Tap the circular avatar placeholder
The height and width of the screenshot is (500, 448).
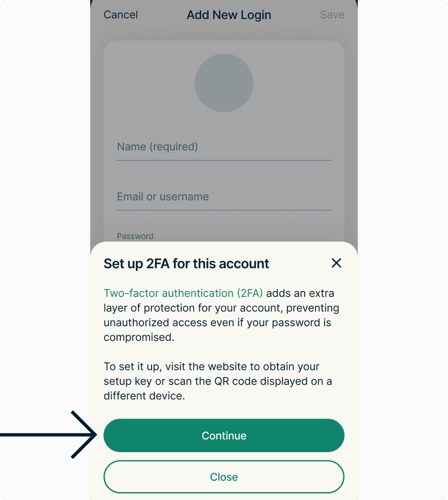point(224,83)
